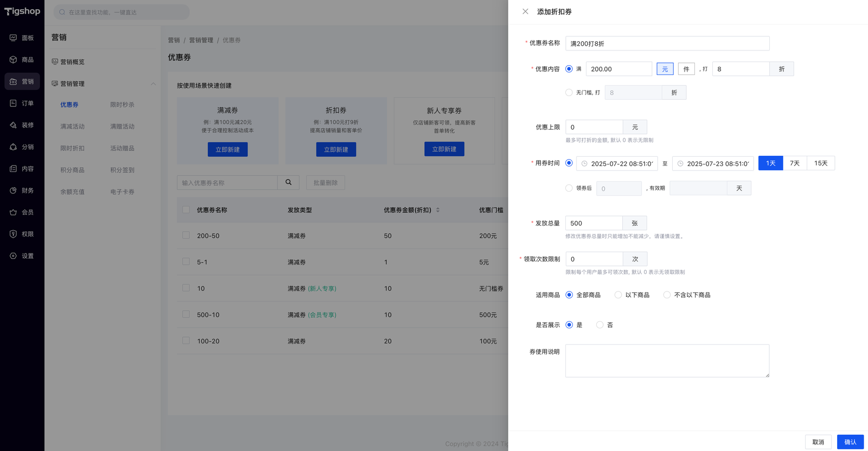The height and width of the screenshot is (451, 868).
Task: Choose the 以下商品 applicable goods radio
Action: click(618, 295)
